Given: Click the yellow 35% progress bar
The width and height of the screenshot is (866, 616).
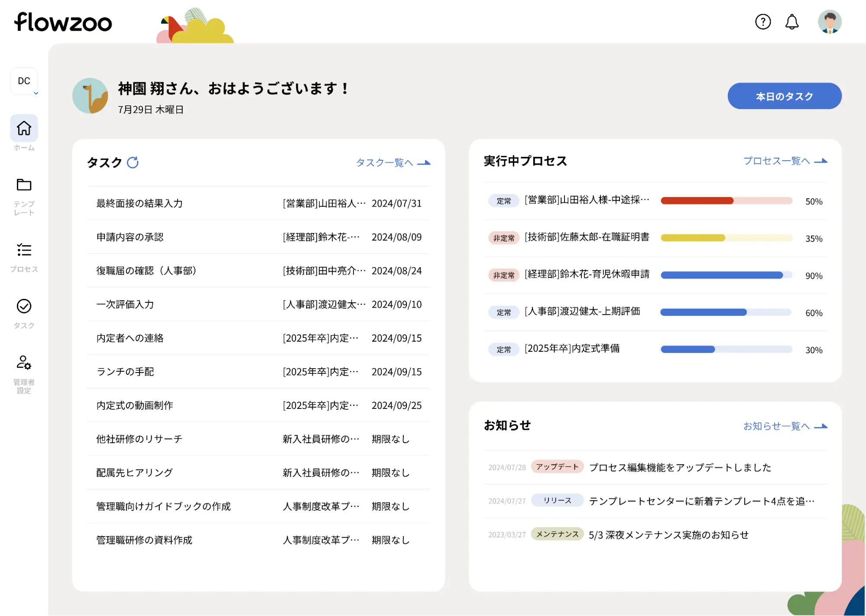Looking at the screenshot, I should pyautogui.click(x=727, y=238).
